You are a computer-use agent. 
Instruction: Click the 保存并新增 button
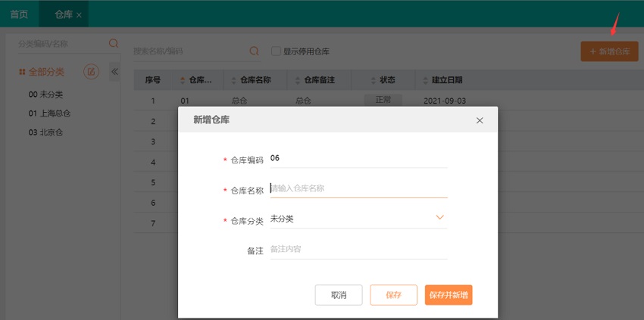(x=449, y=295)
